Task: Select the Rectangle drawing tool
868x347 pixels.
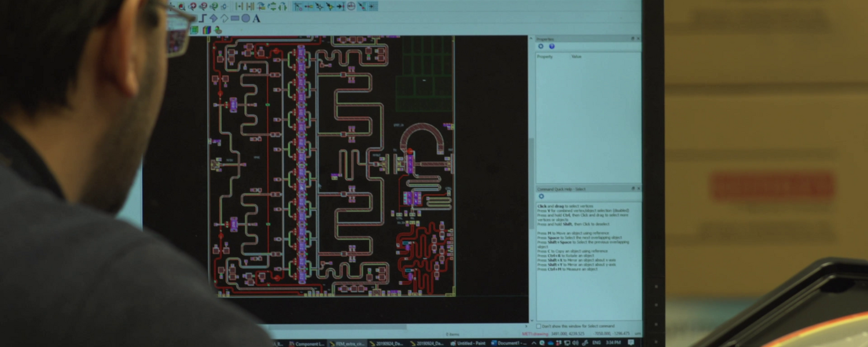Action: [235, 19]
